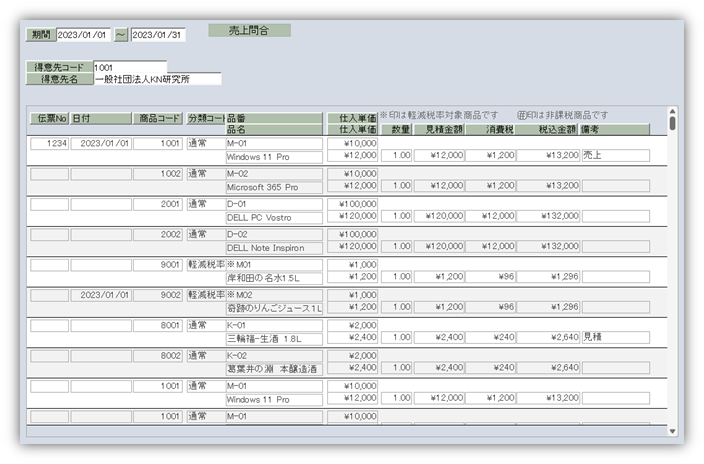The image size is (704, 464).
Task: Click the 得意先名 field showing 一般社団法人KN研究所
Action: point(156,79)
